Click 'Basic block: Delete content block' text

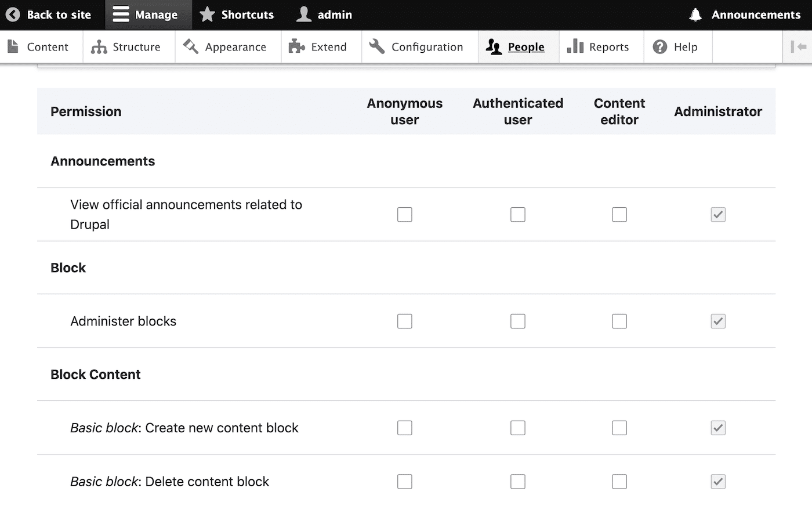169,482
